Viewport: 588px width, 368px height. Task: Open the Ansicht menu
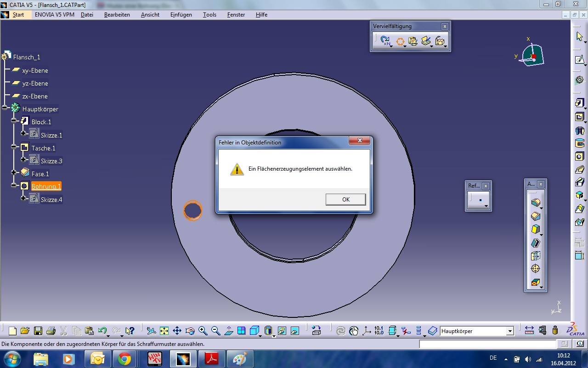point(150,15)
